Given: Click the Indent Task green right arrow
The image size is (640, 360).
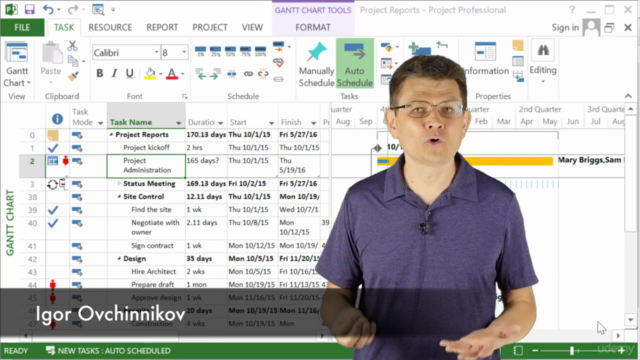Looking at the screenshot, I should point(216,74).
